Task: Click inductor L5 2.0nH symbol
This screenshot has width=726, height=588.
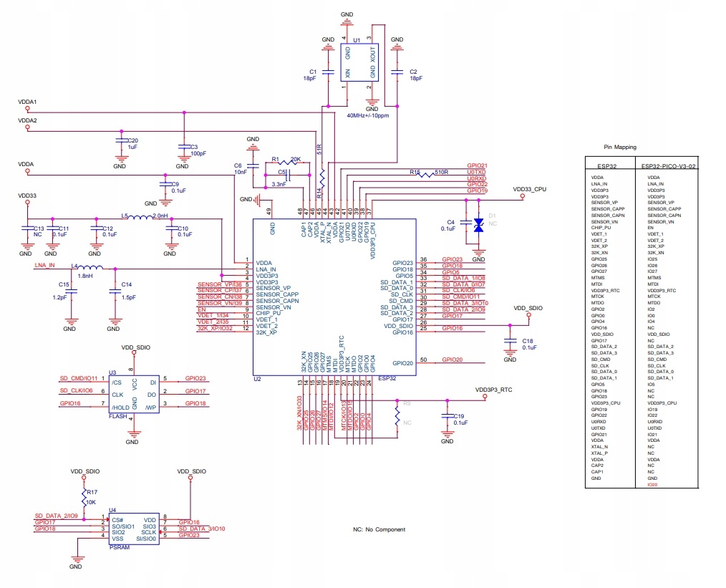Action: pos(140,217)
